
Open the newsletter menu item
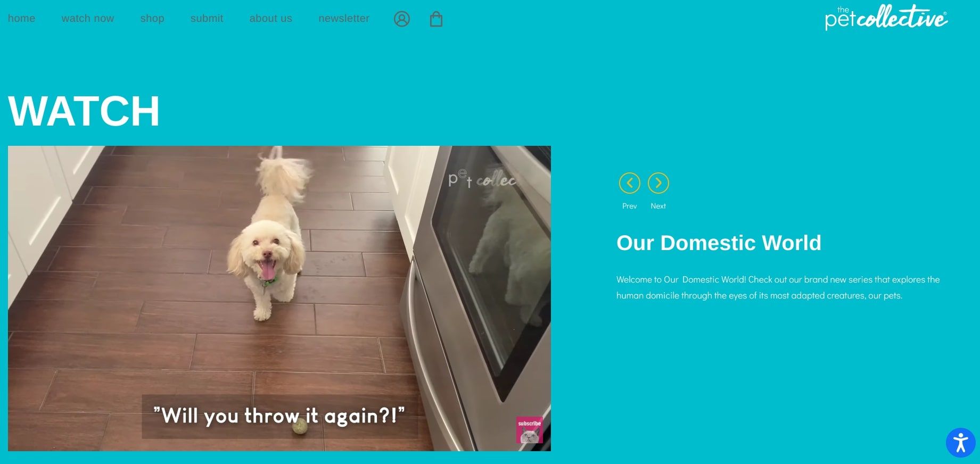pos(344,19)
